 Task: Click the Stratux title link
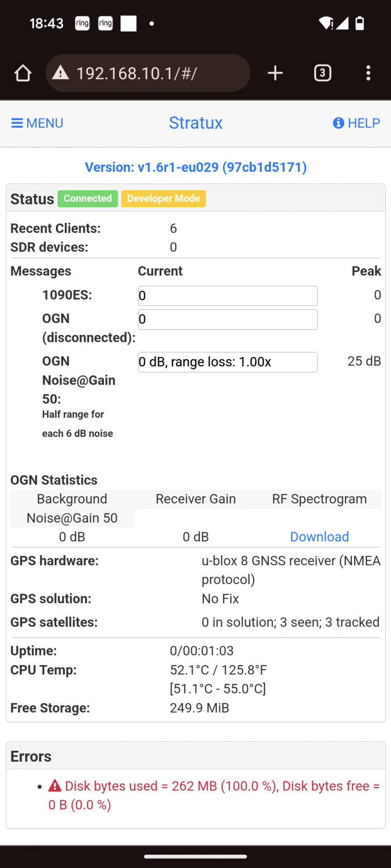point(196,123)
